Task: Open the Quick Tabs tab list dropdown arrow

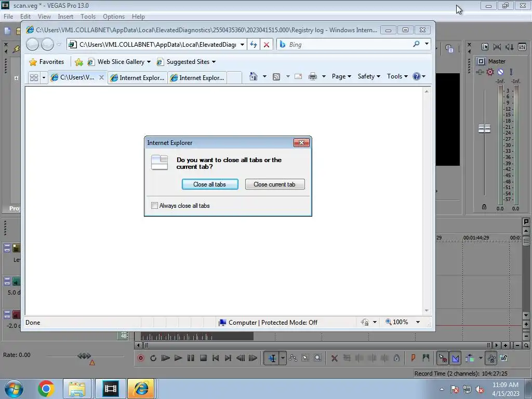Action: point(44,78)
